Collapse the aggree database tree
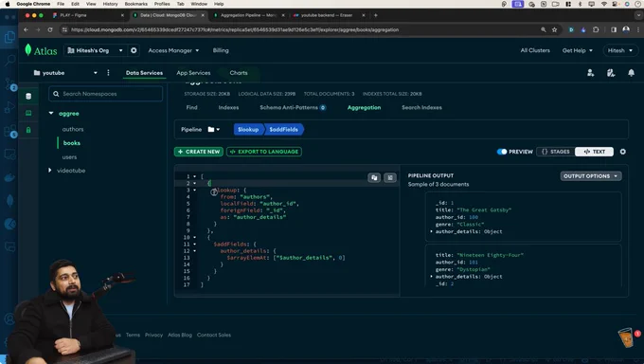This screenshot has width=644, height=364. coord(51,113)
